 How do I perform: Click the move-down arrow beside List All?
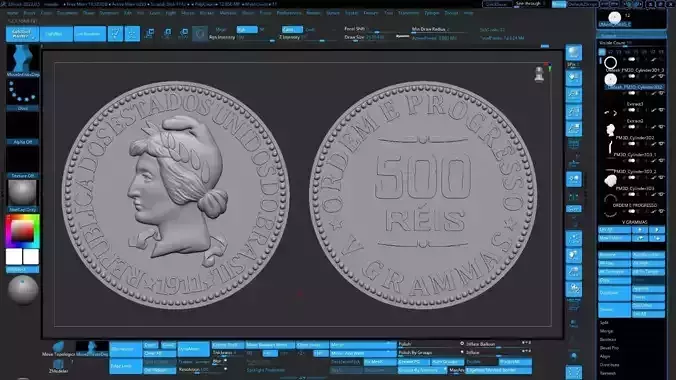pyautogui.click(x=657, y=230)
